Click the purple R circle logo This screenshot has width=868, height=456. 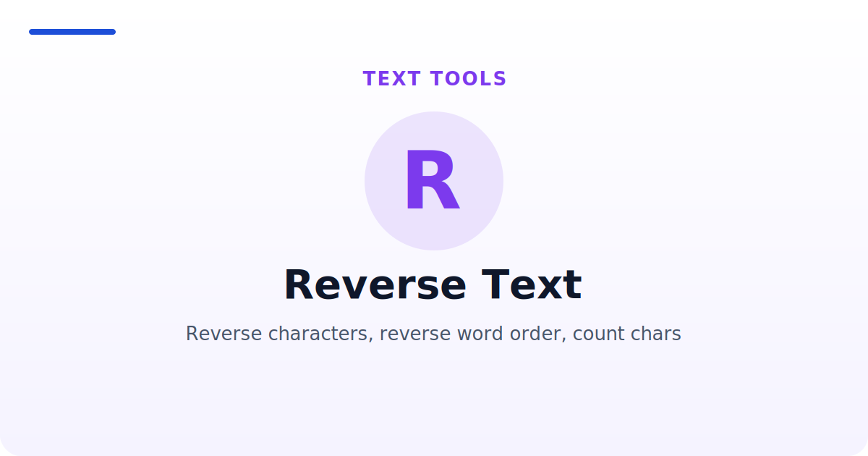pyautogui.click(x=434, y=181)
